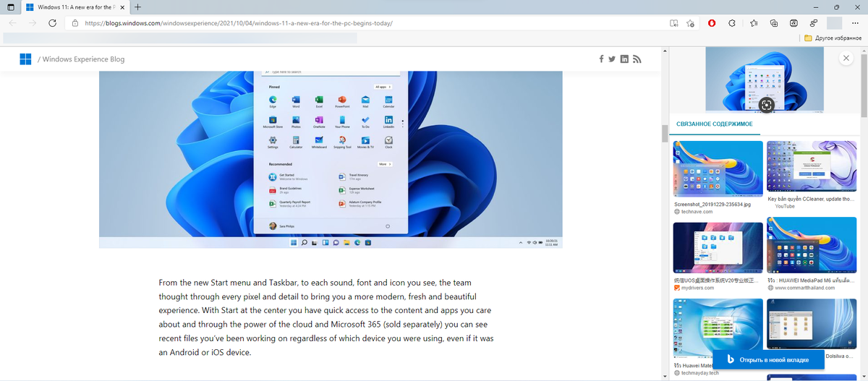Click the forward navigation arrow

[x=32, y=23]
